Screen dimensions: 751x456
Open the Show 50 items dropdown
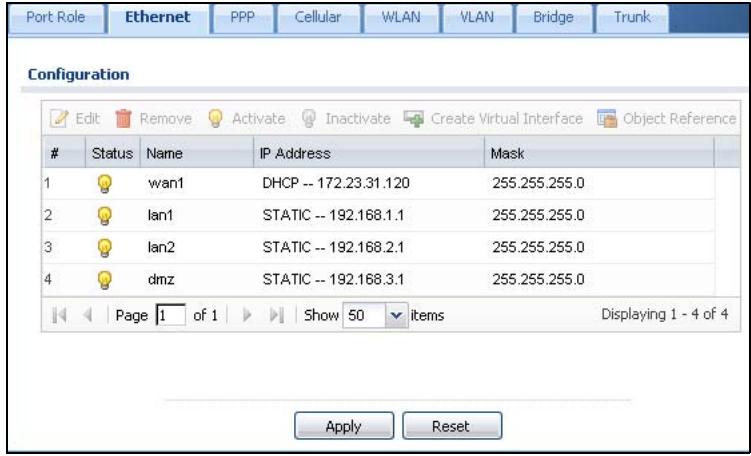tap(396, 315)
